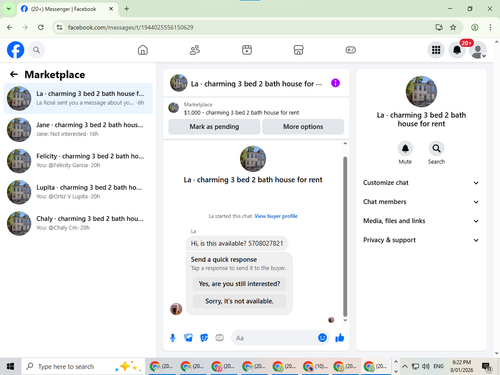Image resolution: width=500 pixels, height=375 pixels.
Task: Open Chrome three-dot menu
Action: click(490, 27)
